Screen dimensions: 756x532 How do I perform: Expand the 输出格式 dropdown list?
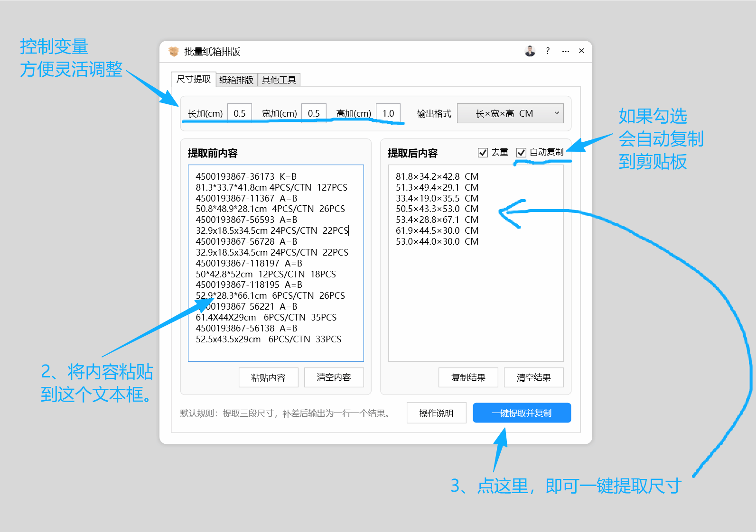510,113
